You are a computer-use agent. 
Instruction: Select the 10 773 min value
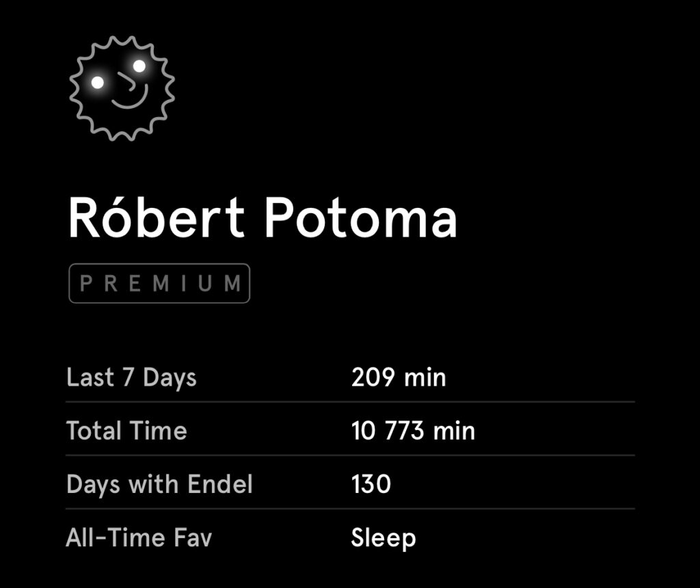pos(413,431)
